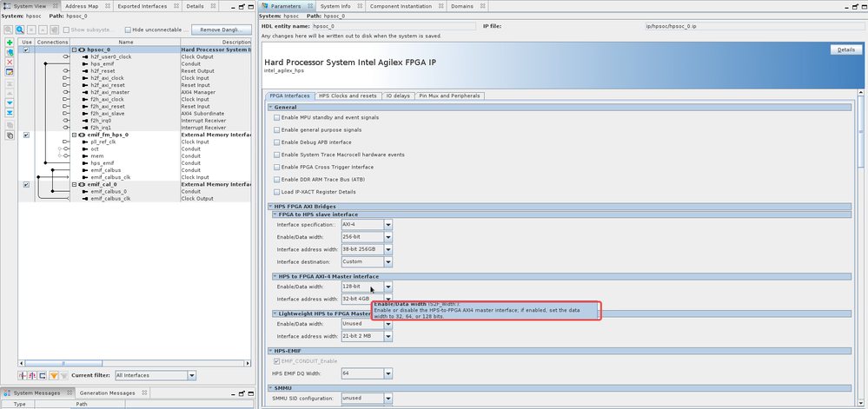The image size is (868, 409).
Task: Click the add subsystem icon under green plus
Action: (10, 53)
